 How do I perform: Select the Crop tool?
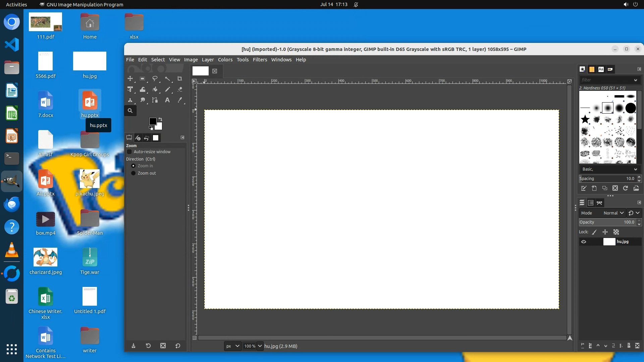[179, 78]
